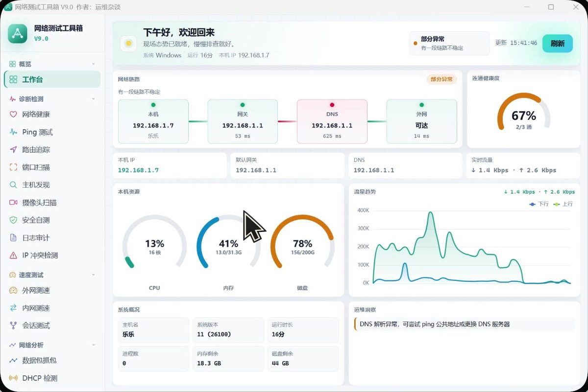Toggle the 下行 legend entry
Image resolution: width=588 pixels, height=392 pixels.
pos(539,204)
